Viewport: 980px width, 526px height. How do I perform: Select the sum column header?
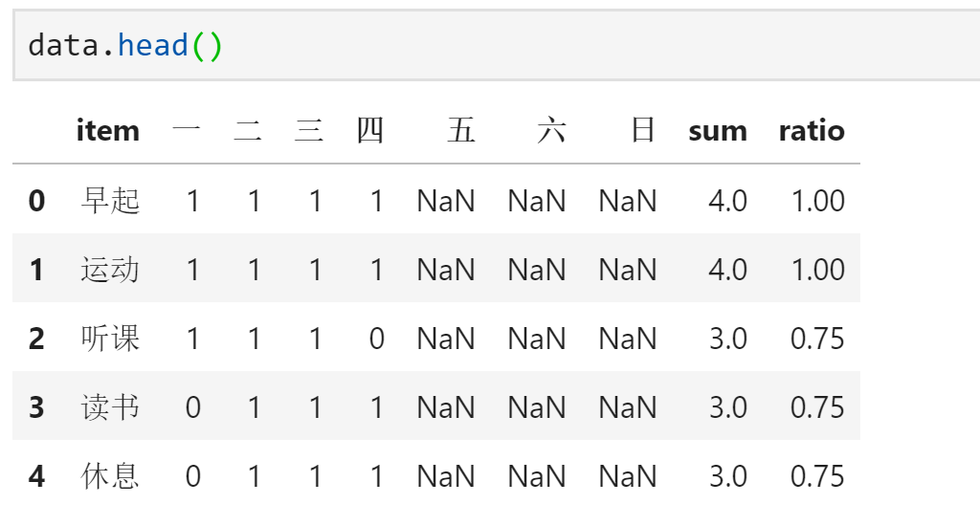pos(718,131)
